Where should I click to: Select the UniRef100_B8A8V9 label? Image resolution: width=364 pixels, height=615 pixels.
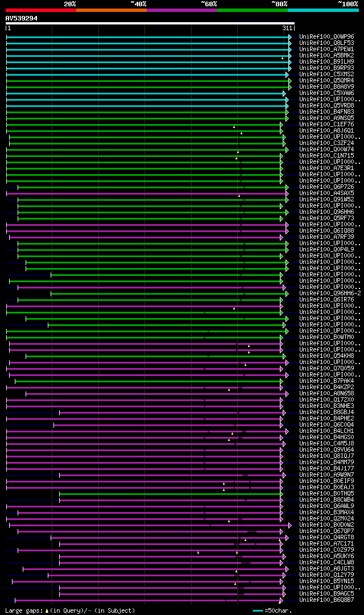pos(326,87)
